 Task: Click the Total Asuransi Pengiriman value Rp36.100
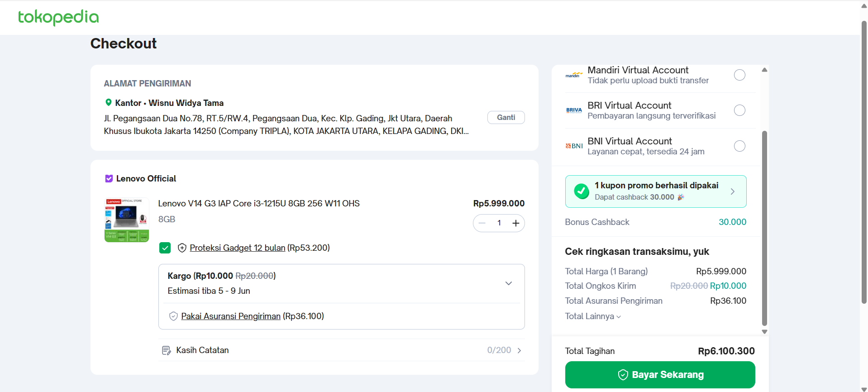coord(728,301)
